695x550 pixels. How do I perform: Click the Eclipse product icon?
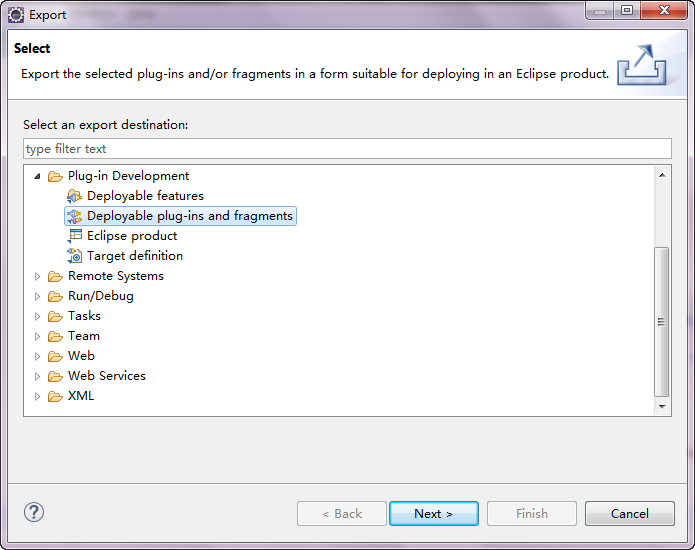pos(74,236)
